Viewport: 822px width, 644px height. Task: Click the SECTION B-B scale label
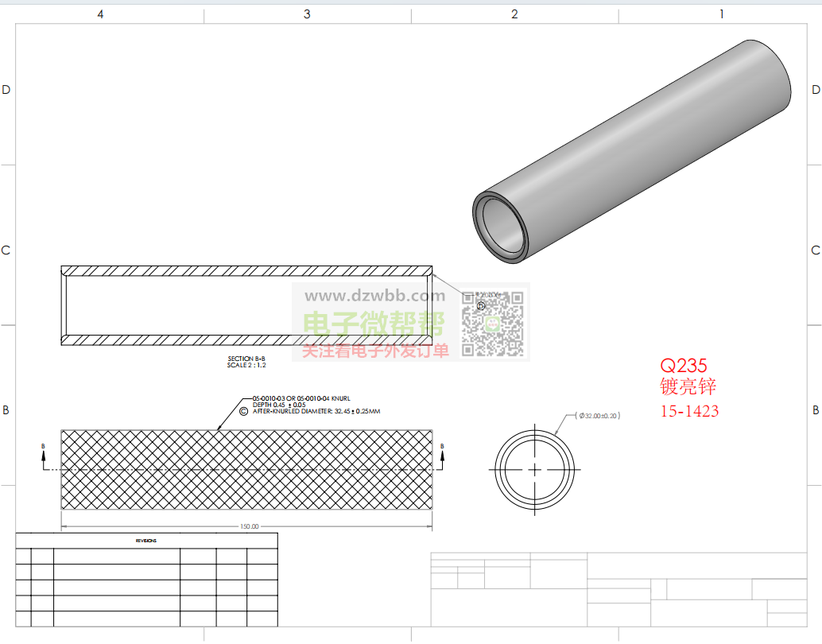pos(246,362)
